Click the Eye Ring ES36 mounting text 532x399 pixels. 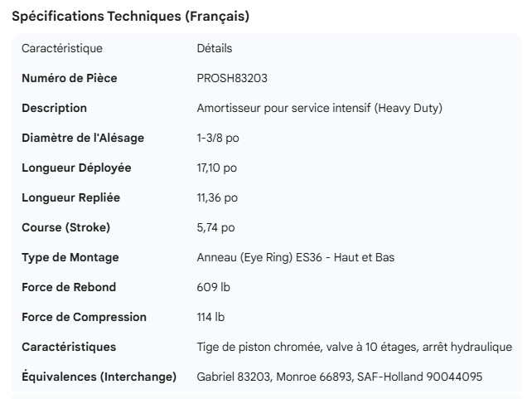(x=295, y=257)
